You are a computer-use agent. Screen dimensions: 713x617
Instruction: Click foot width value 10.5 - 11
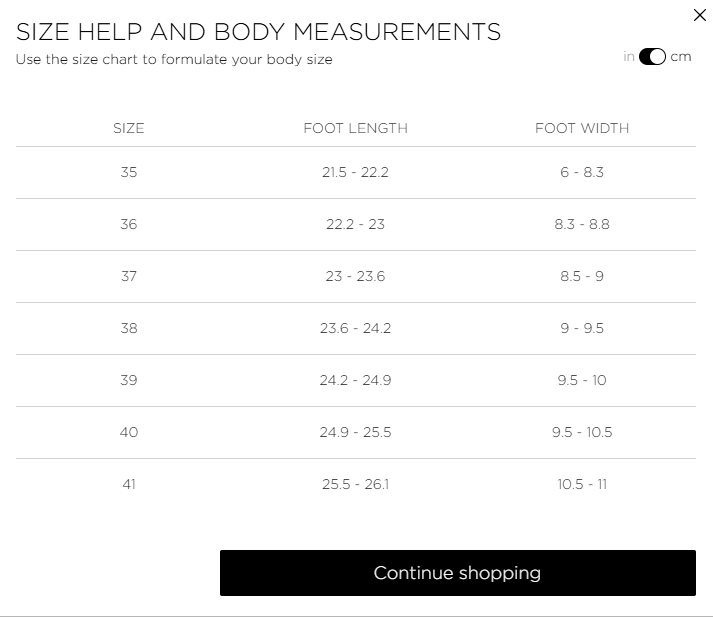coord(582,484)
